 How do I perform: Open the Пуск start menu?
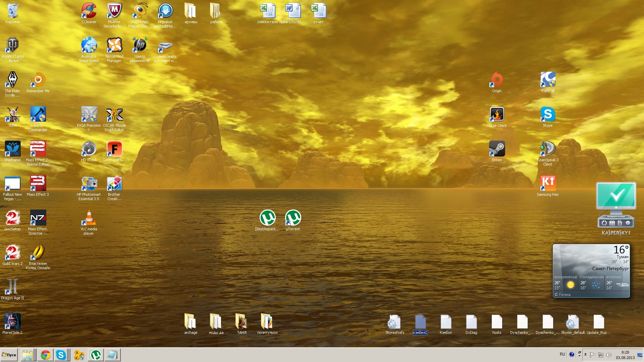[9, 355]
